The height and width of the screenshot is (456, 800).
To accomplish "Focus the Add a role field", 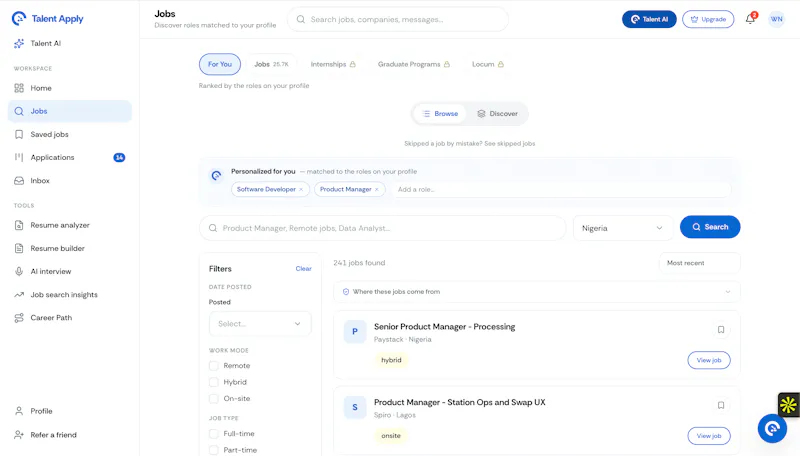I will click(560, 189).
